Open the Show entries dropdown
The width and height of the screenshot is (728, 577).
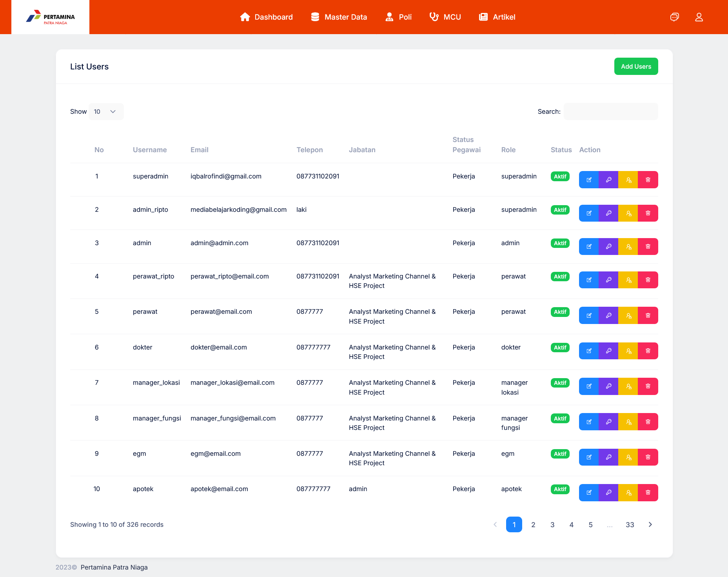[106, 111]
